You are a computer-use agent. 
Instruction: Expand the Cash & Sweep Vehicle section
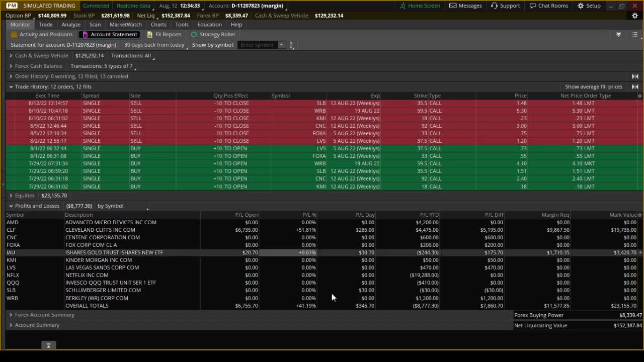click(11, 56)
